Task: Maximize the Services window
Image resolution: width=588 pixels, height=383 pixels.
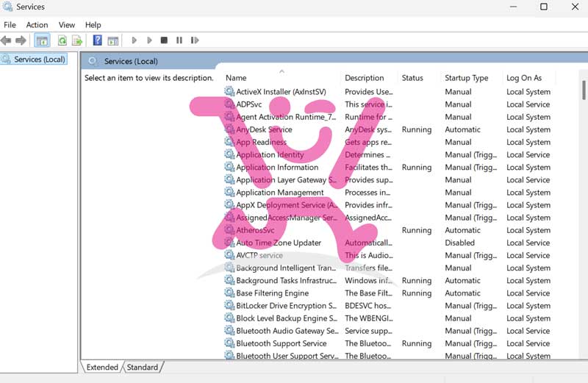Action: pos(544,7)
